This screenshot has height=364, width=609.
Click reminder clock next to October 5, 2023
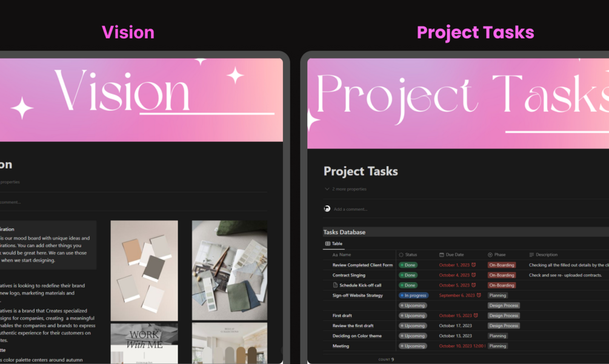[x=473, y=285]
